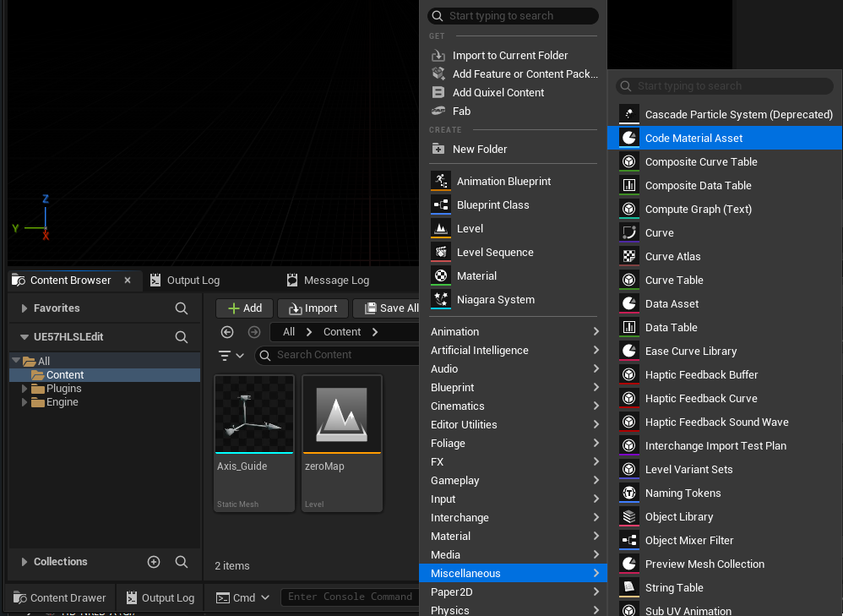
Task: Click the Fab marketplace icon
Action: click(438, 111)
